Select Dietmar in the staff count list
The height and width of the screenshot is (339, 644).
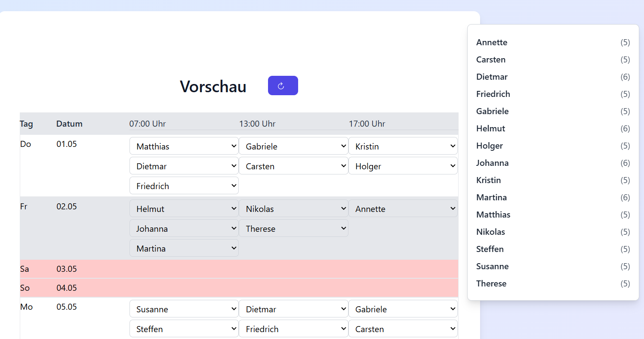[492, 77]
